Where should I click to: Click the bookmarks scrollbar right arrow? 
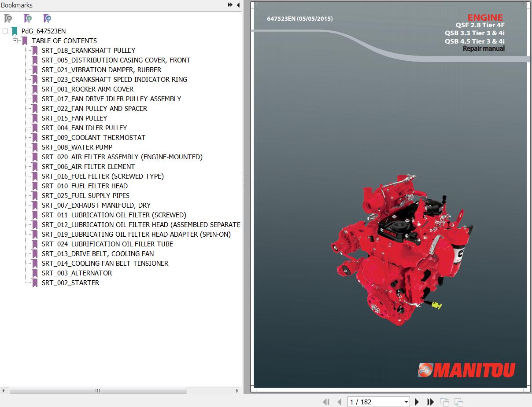tap(237, 391)
